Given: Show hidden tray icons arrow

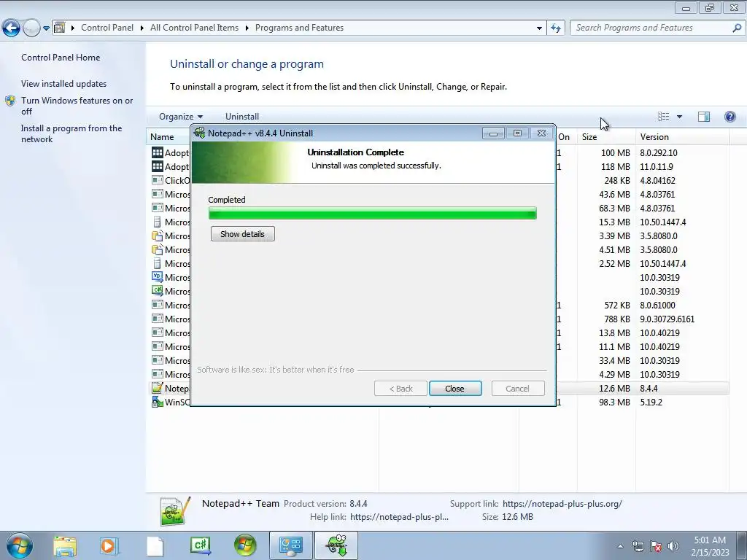Looking at the screenshot, I should coord(620,546).
